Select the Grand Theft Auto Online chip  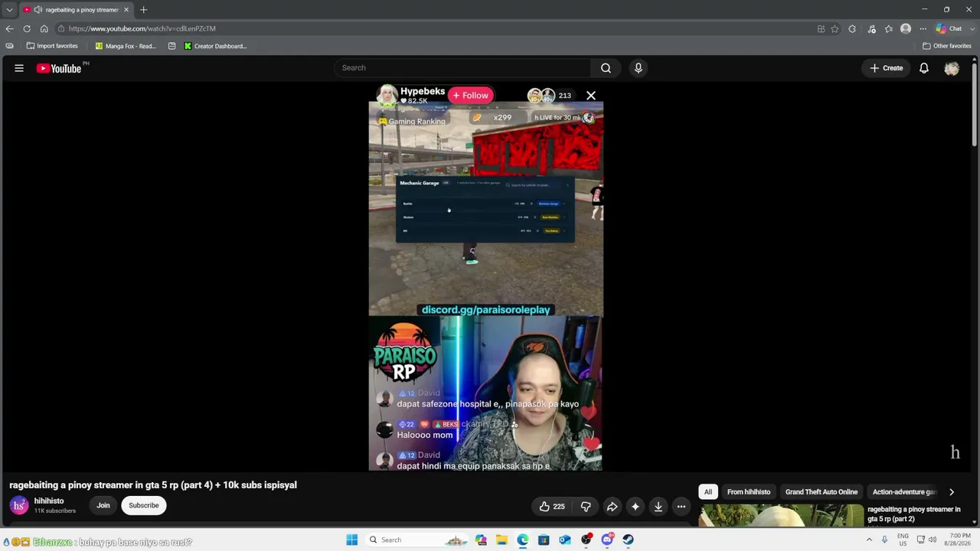822,492
